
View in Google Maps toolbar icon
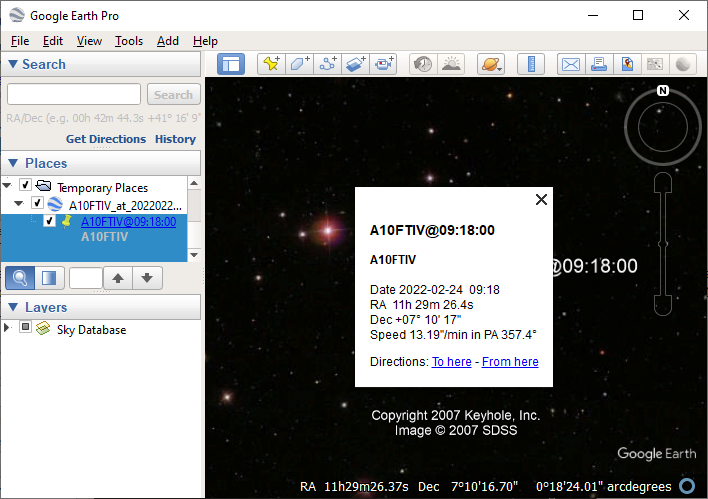point(655,64)
